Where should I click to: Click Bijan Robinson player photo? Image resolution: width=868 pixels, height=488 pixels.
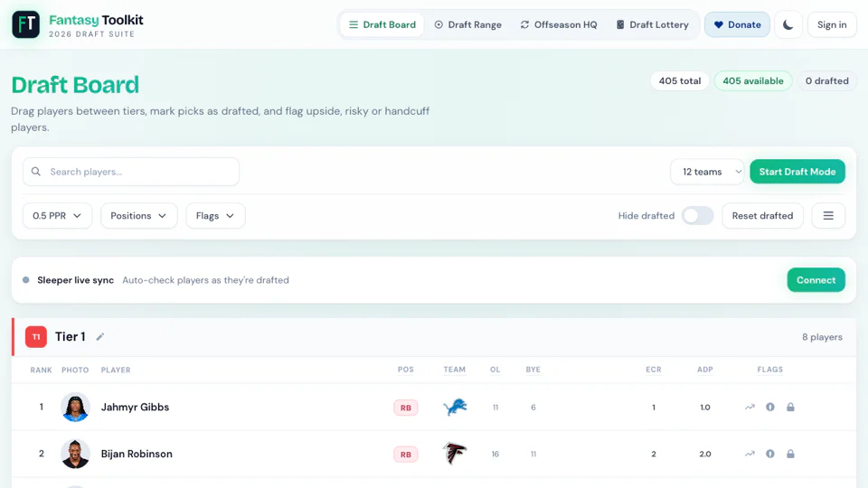[75, 454]
